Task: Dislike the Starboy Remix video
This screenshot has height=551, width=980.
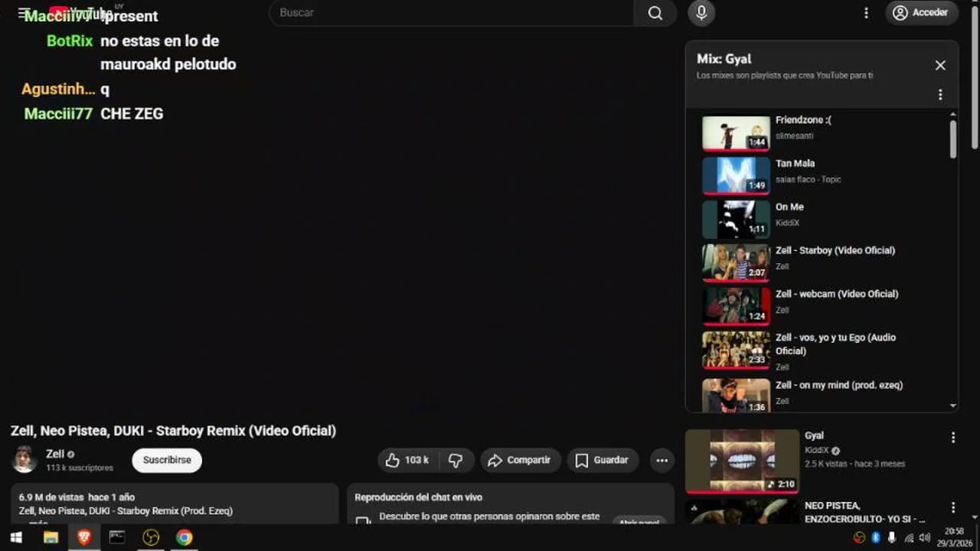Action: click(x=456, y=460)
